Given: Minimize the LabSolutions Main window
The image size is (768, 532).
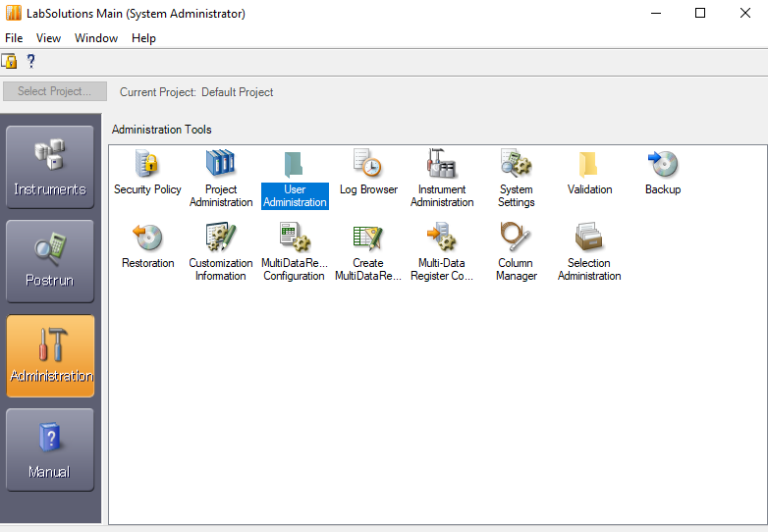Looking at the screenshot, I should (656, 13).
